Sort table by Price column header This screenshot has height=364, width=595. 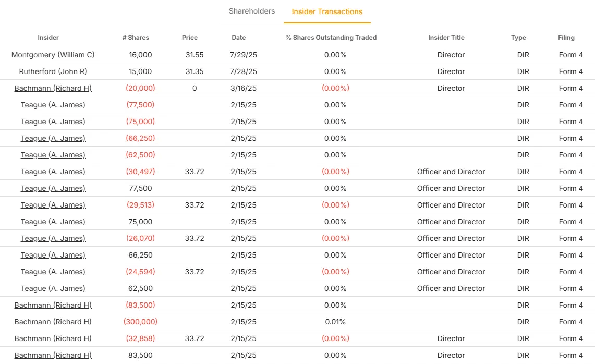190,38
